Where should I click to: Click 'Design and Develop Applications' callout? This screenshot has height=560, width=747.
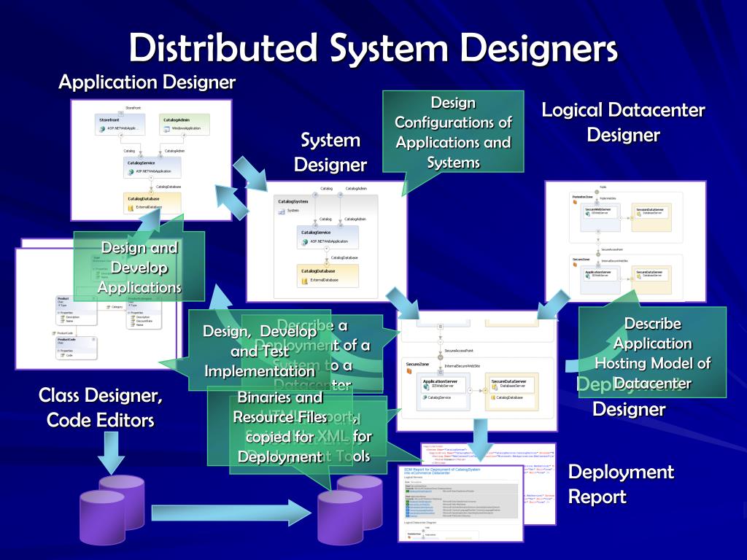click(139, 267)
